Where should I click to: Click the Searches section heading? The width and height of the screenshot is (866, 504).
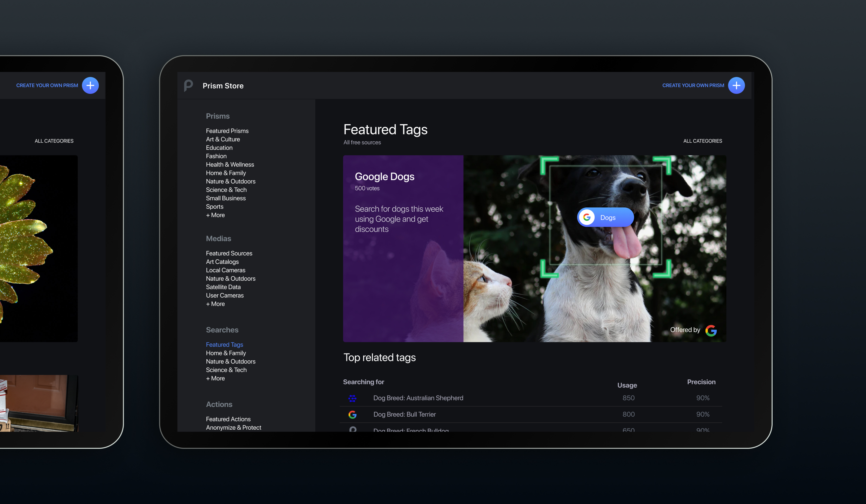point(222,330)
